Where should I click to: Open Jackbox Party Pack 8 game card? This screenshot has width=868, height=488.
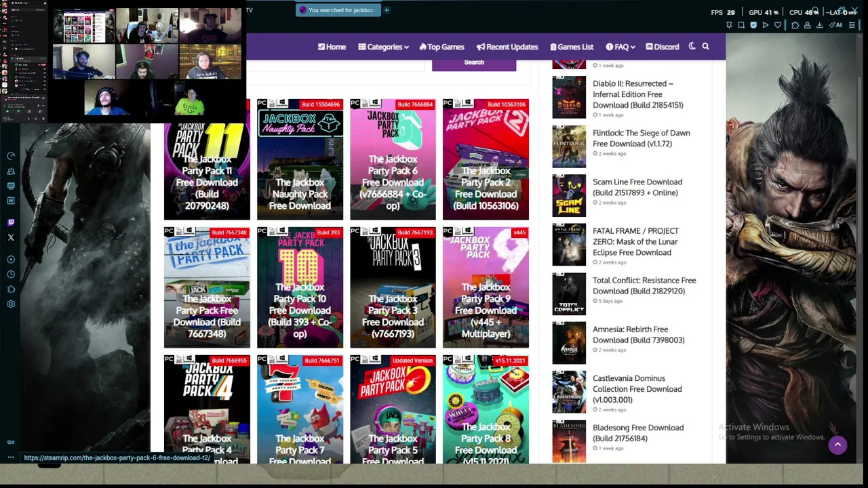tap(486, 409)
